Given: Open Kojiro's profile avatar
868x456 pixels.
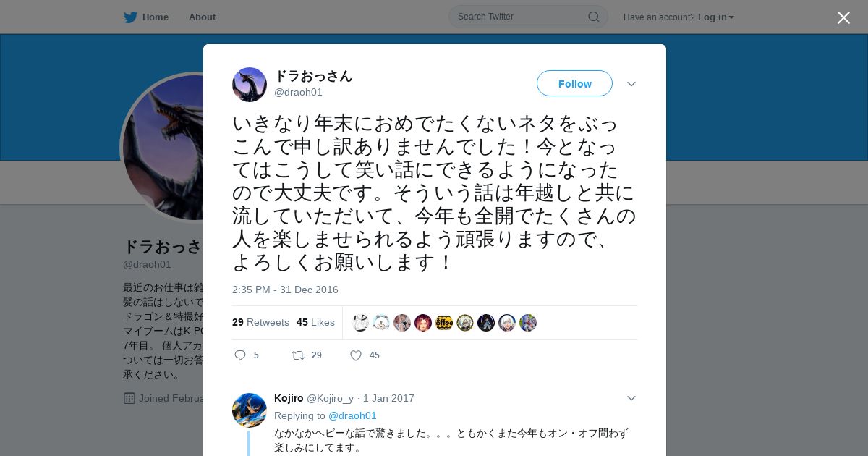Looking at the screenshot, I should (x=250, y=410).
